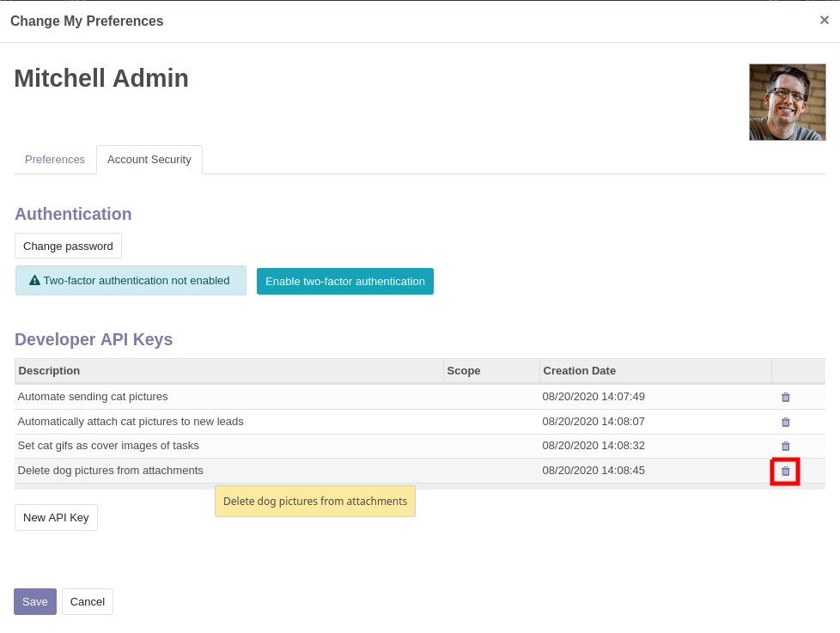Enable two-factor authentication
Image resolution: width=840 pixels, height=633 pixels.
tap(344, 282)
